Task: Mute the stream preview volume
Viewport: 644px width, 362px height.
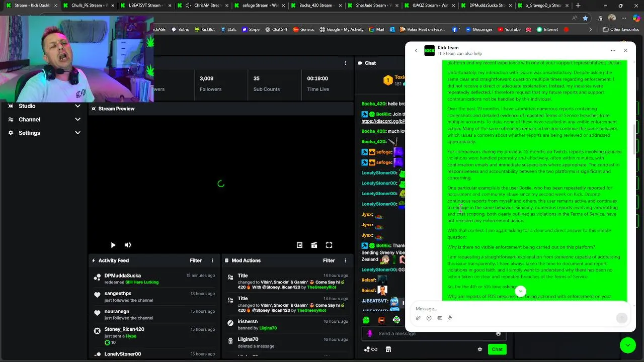Action: [128, 245]
